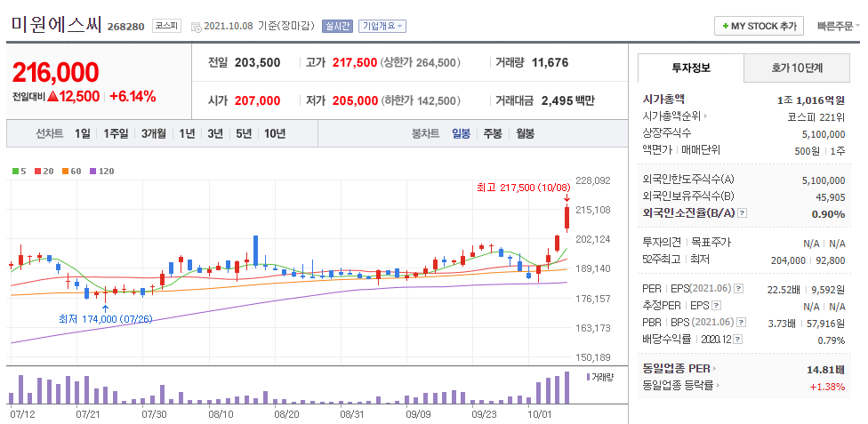This screenshot has width=868, height=424.
Task: Open help icon beside PER EPS(2021.06)
Action: click(738, 289)
